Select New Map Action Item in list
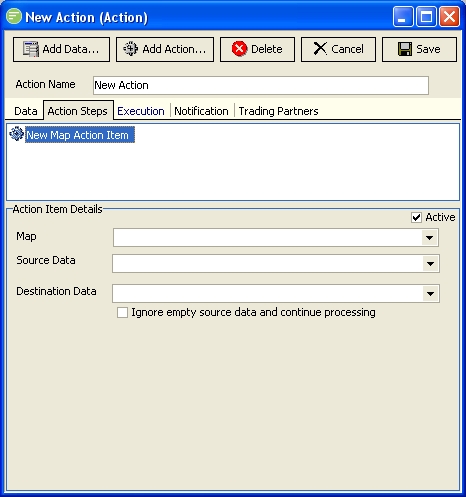The height and width of the screenshot is (497, 466). coord(80,135)
